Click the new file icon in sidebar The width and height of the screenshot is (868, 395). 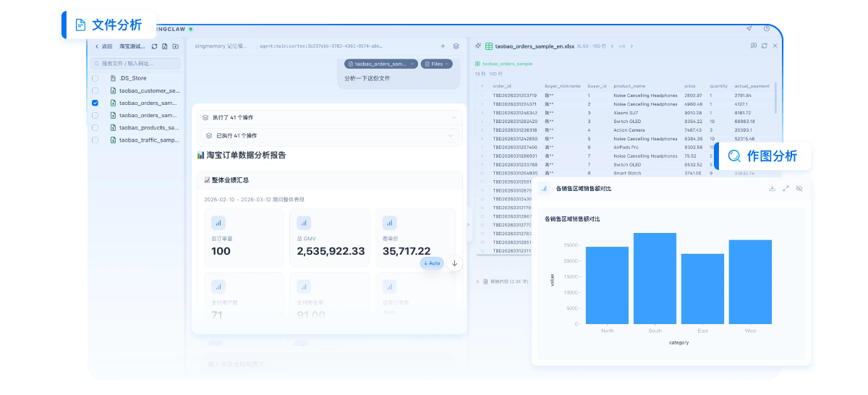click(x=165, y=46)
